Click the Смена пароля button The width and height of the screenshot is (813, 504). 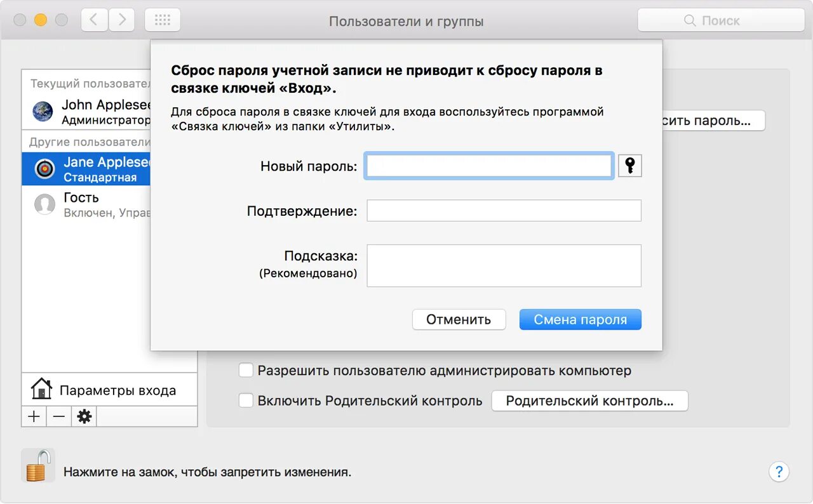coord(581,319)
